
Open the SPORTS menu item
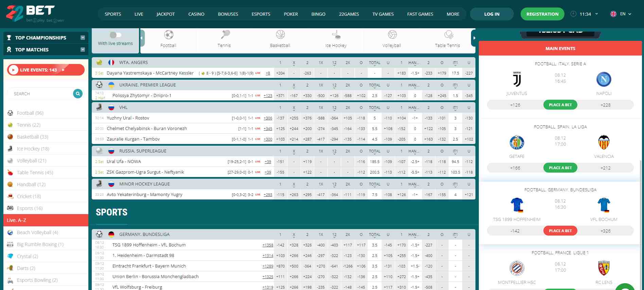(x=113, y=14)
